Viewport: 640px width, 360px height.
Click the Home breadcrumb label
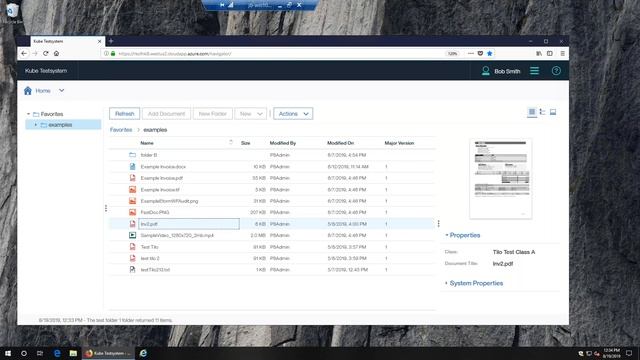pyautogui.click(x=43, y=91)
